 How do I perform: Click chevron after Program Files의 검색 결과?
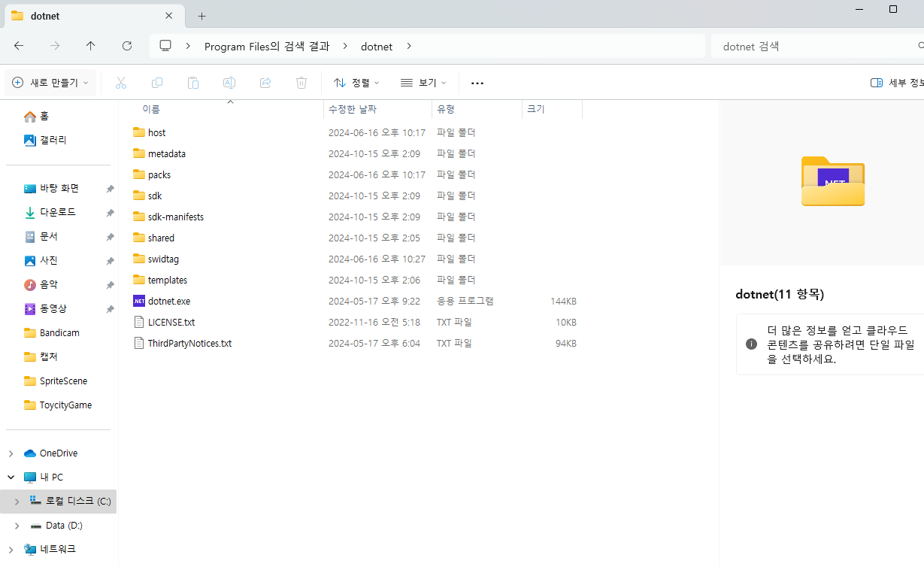345,46
